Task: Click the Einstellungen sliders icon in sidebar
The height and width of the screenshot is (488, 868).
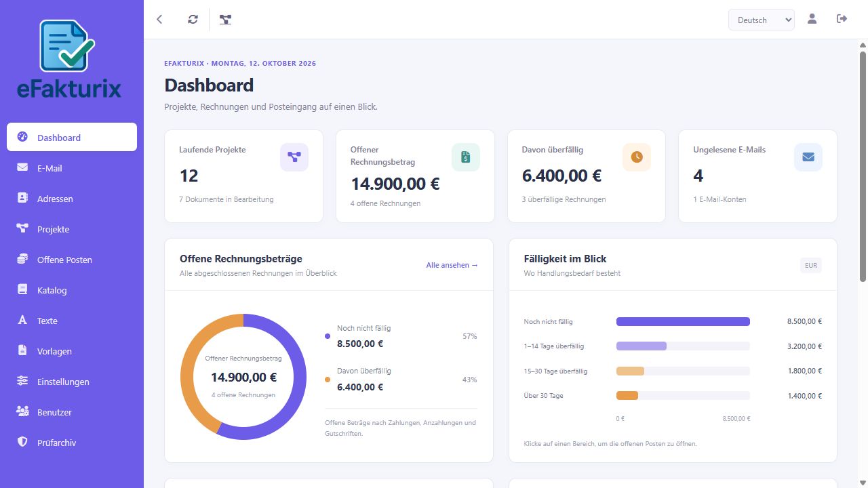Action: pyautogui.click(x=22, y=381)
